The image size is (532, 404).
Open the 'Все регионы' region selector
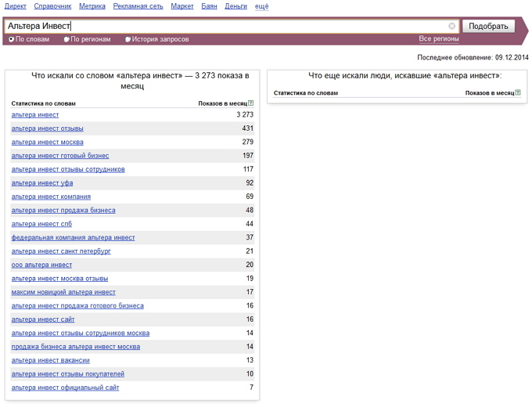[x=439, y=38]
